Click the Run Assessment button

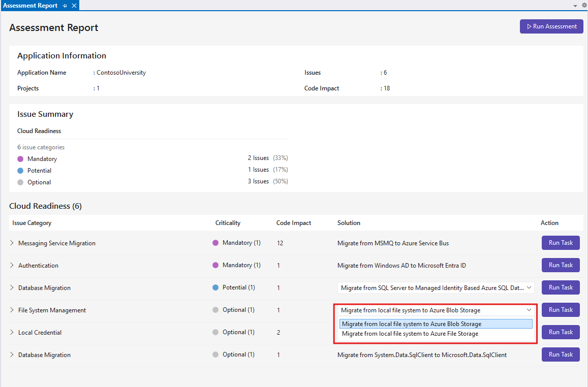[551, 26]
